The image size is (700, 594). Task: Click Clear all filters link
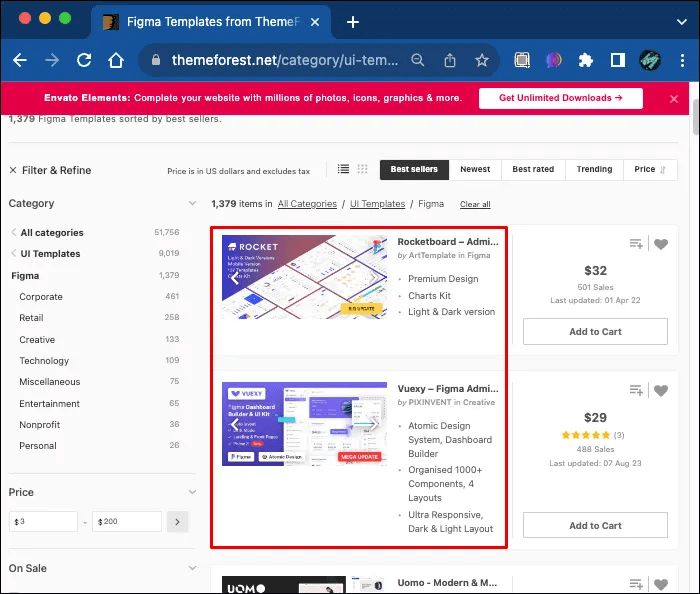(x=475, y=204)
